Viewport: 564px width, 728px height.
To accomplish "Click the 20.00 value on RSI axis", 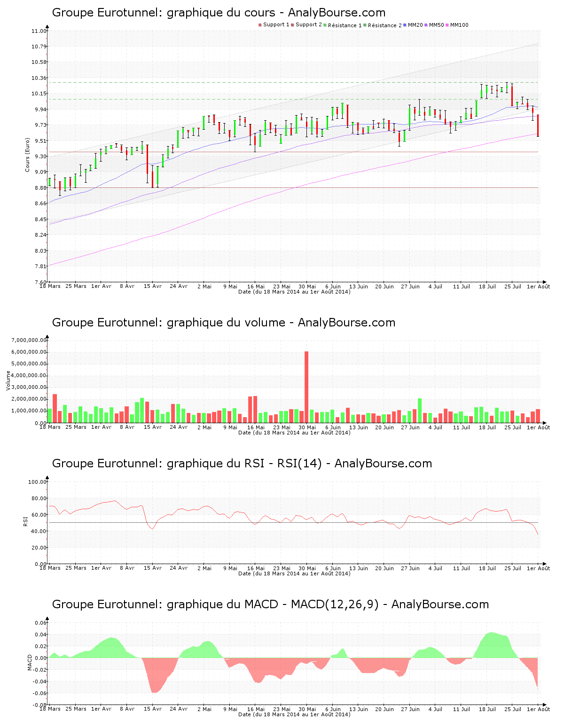I will click(x=39, y=548).
